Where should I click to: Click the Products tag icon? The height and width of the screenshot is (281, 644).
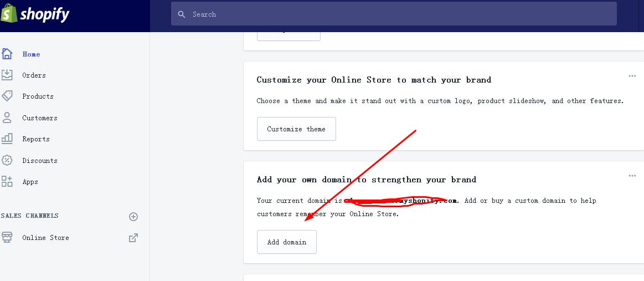7,96
